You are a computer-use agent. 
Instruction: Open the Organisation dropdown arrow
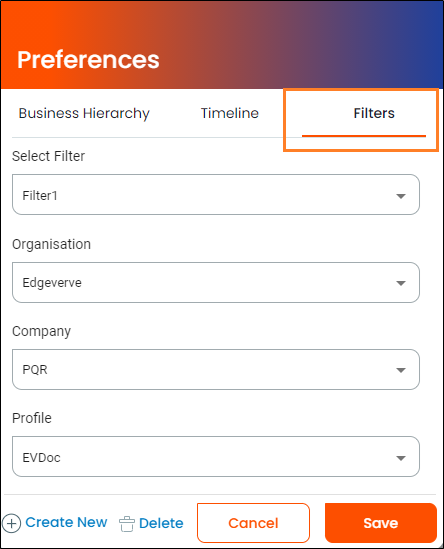[401, 283]
